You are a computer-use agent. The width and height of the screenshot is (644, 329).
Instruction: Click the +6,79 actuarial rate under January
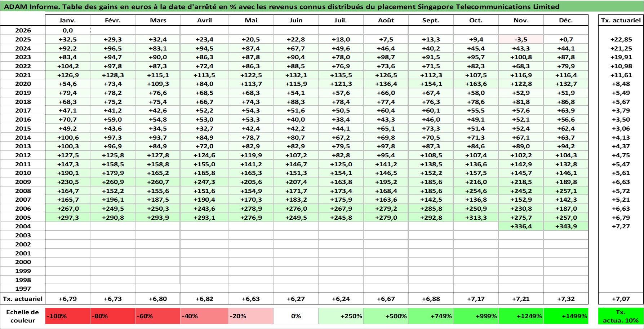point(68,299)
